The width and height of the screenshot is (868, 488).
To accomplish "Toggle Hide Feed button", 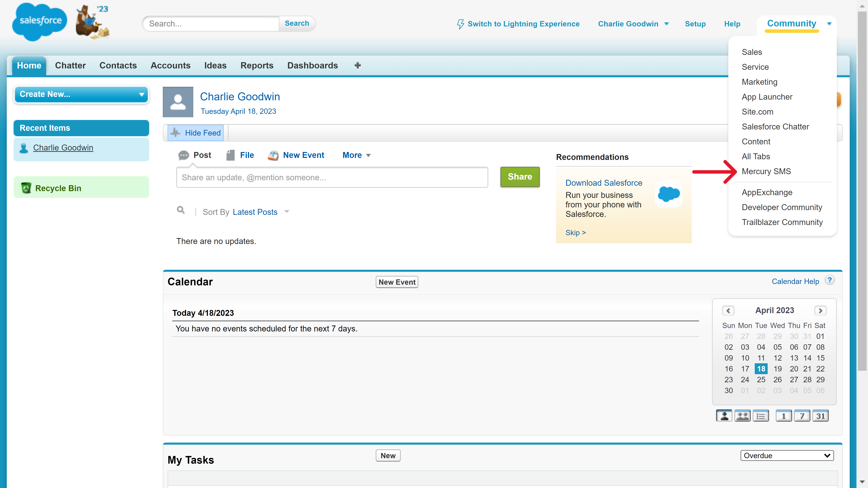I will [x=196, y=133].
